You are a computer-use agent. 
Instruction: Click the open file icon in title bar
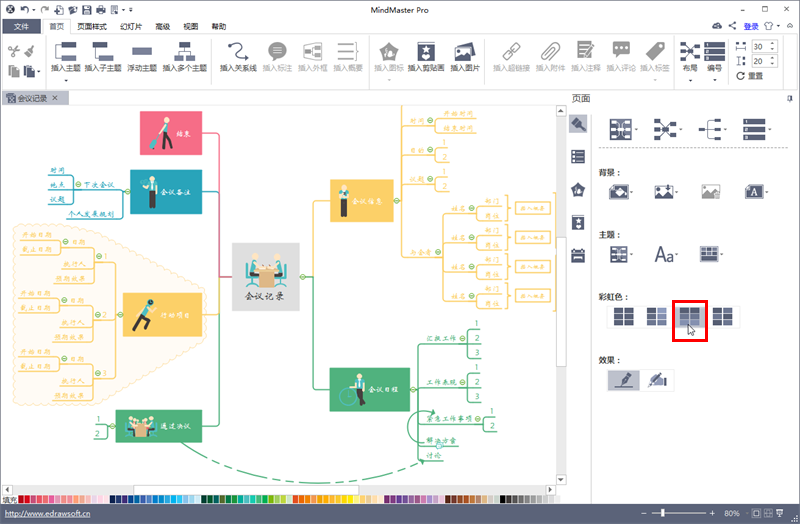coord(72,10)
